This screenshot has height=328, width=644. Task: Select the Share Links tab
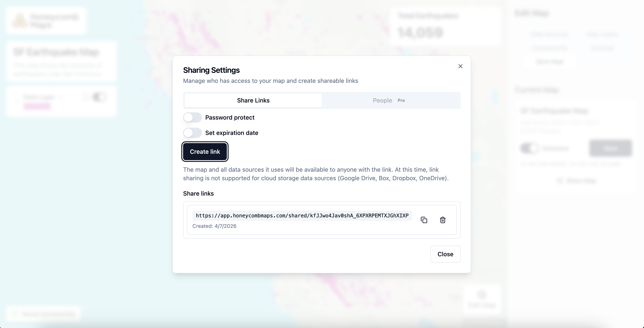coord(253,100)
